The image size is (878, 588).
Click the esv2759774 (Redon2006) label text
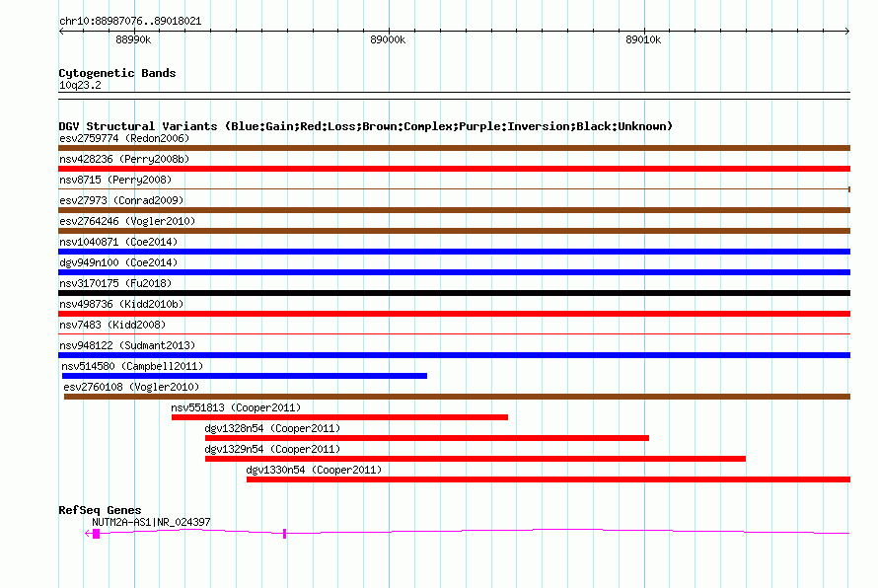(x=124, y=138)
